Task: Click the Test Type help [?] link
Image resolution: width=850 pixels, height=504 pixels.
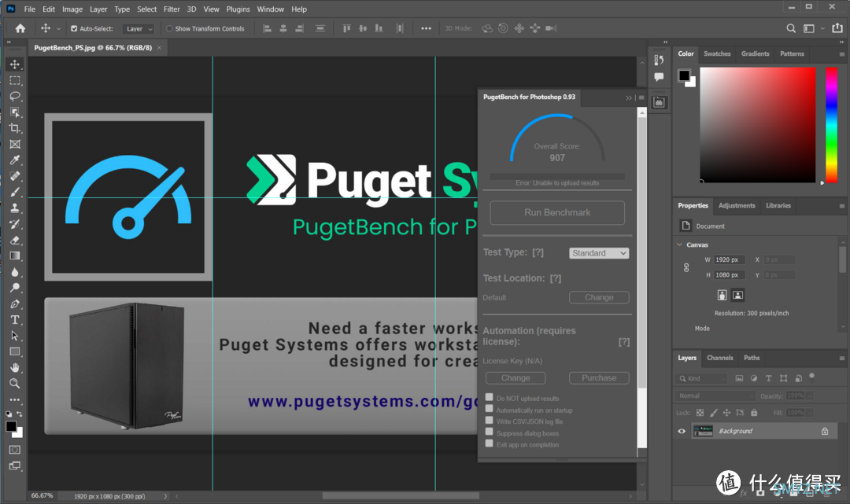Action: click(538, 252)
